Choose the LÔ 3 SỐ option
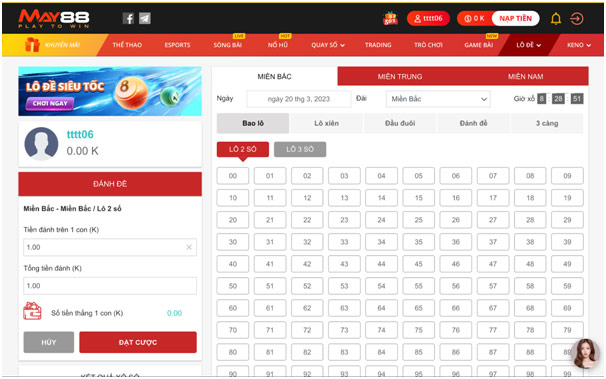This screenshot has width=606, height=379. pos(300,149)
